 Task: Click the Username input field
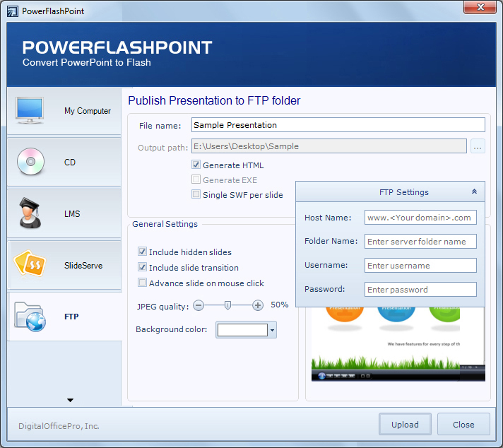pos(420,266)
